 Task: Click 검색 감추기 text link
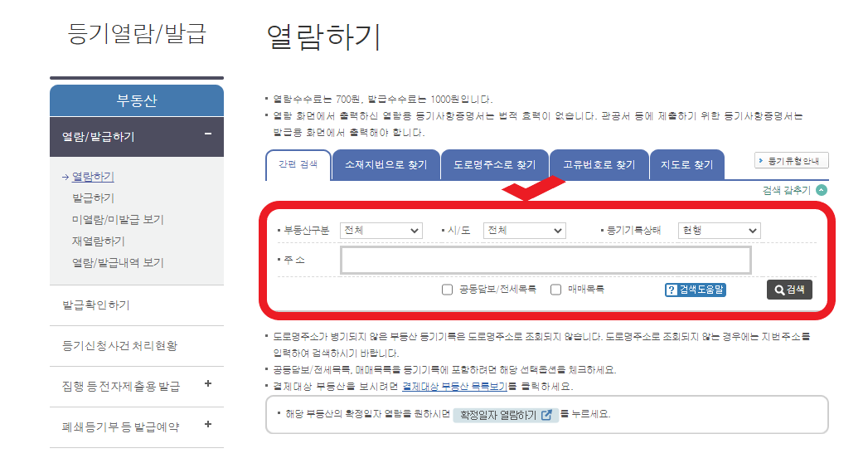(787, 191)
